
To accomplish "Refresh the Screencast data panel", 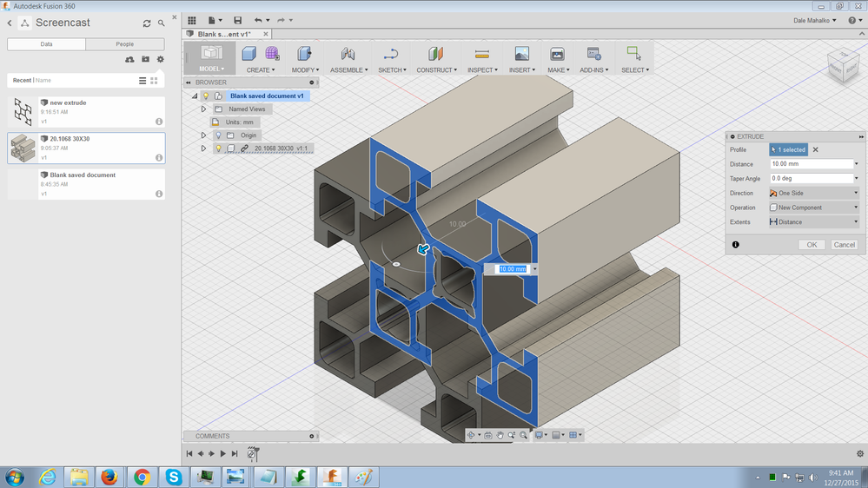I will 146,23.
